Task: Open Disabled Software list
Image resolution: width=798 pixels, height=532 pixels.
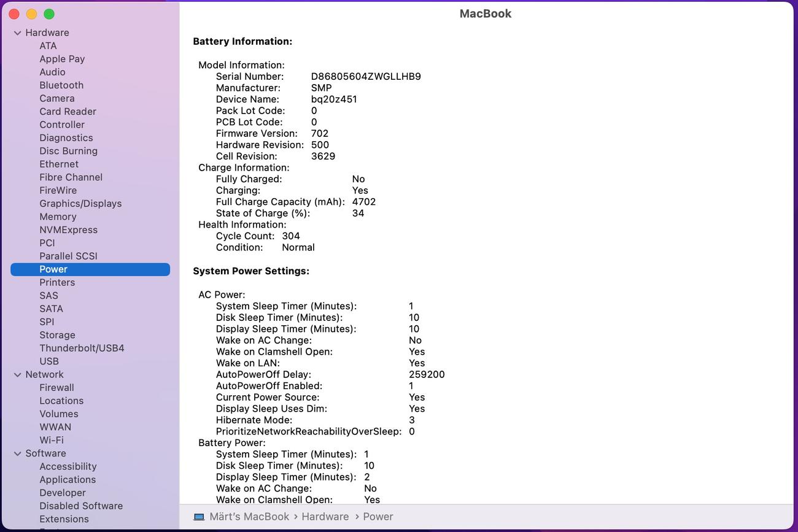Action: [x=81, y=506]
